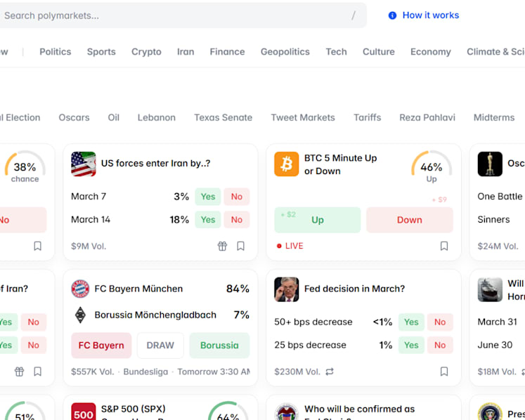Screen dimensions: 525x420
Task: Bookmark the 38% chance card
Action: [37, 246]
